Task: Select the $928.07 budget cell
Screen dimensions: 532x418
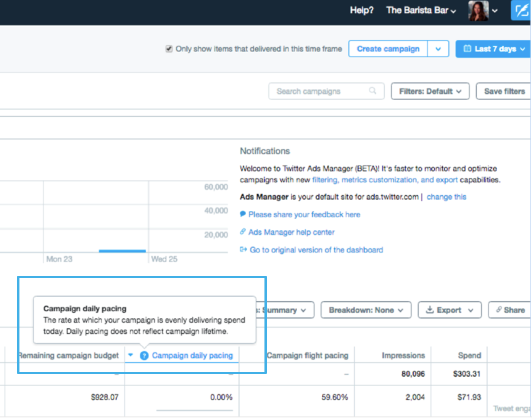Action: coord(105,397)
